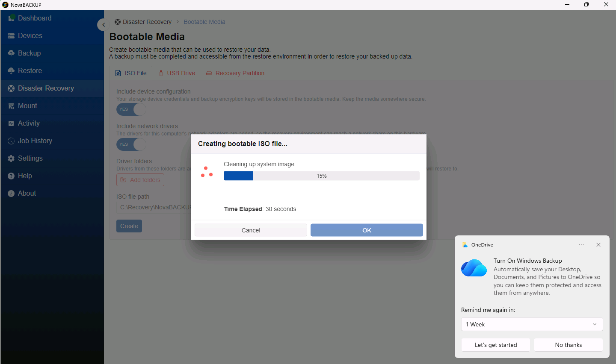The width and height of the screenshot is (616, 364).
Task: Open OneDrive notification more options ellipsis
Action: point(581,245)
